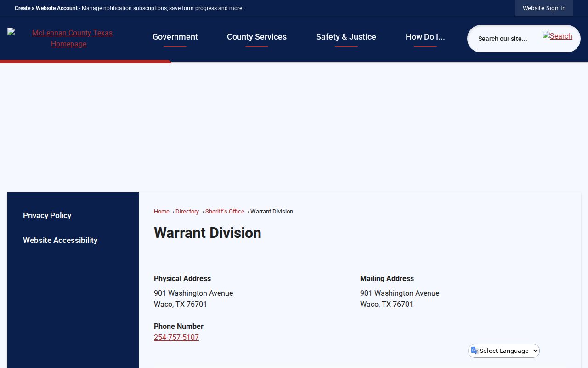
Task: Click the Home breadcrumb
Action: point(161,212)
